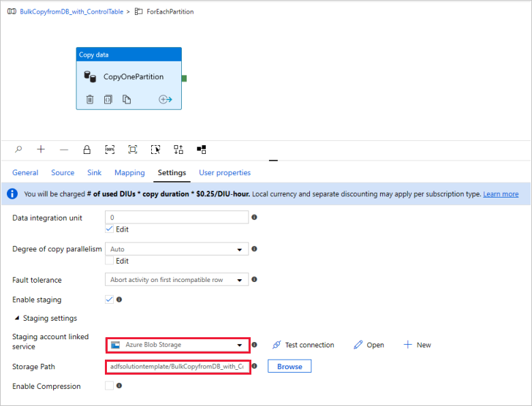532x406 pixels.
Task: Show Degree of copy parallelism info
Action: coord(254,249)
